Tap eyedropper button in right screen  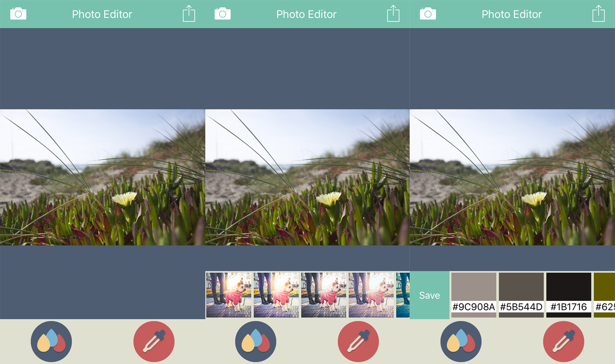click(x=564, y=341)
